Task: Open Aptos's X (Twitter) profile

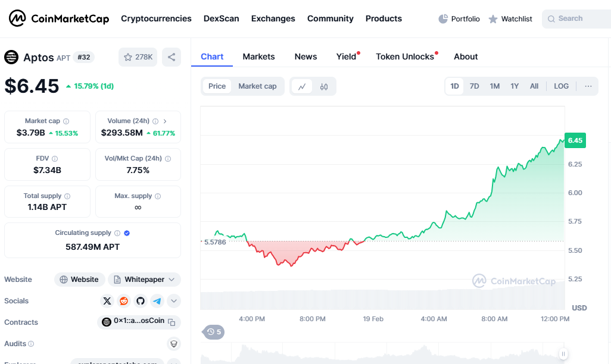Action: point(107,301)
